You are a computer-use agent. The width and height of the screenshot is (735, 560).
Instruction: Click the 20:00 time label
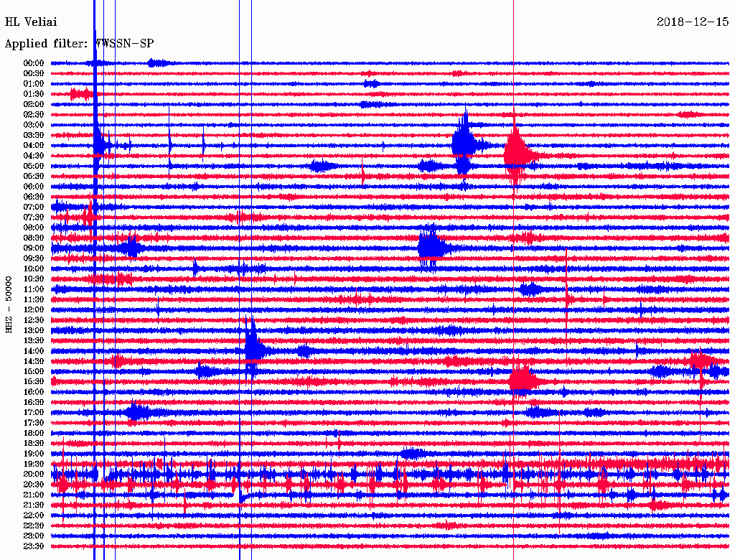(34, 474)
